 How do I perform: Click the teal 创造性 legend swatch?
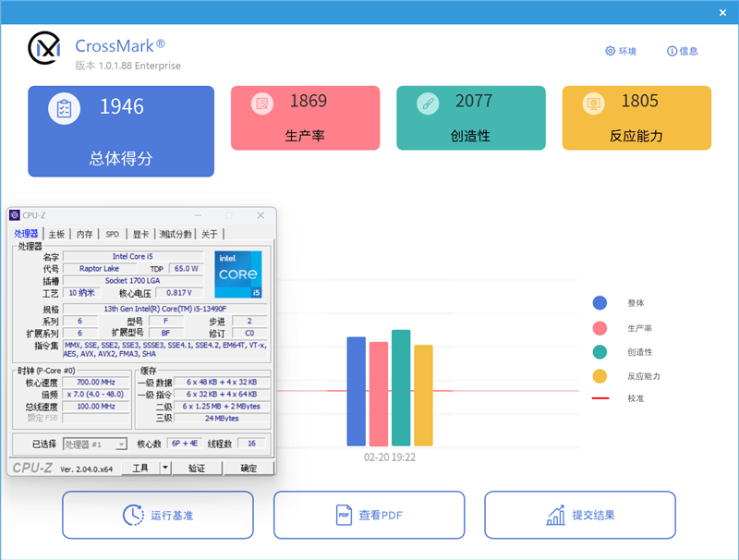coord(600,352)
